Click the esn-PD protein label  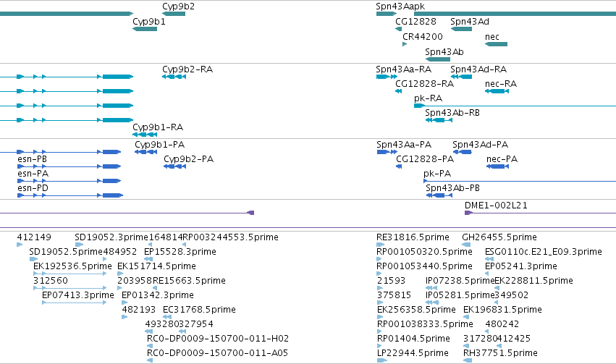33,188
